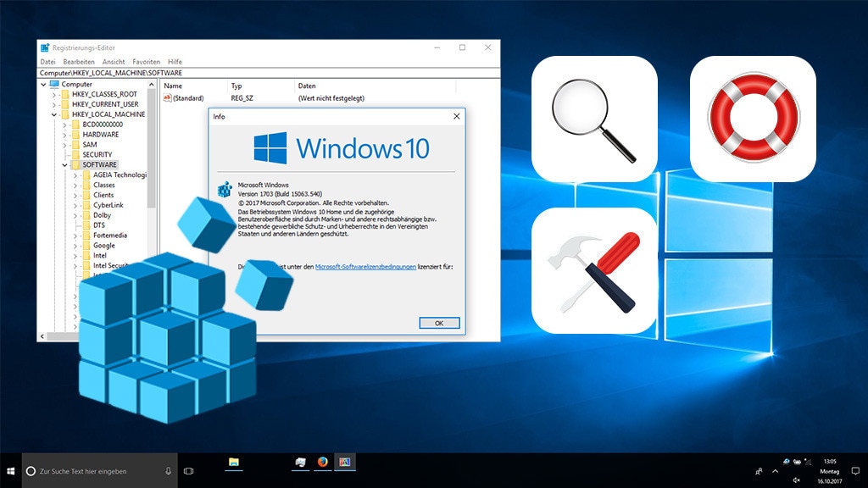This screenshot has height=488, width=868.
Task: Click the Microsoft Windows cube icon in Info
Action: pos(225,189)
